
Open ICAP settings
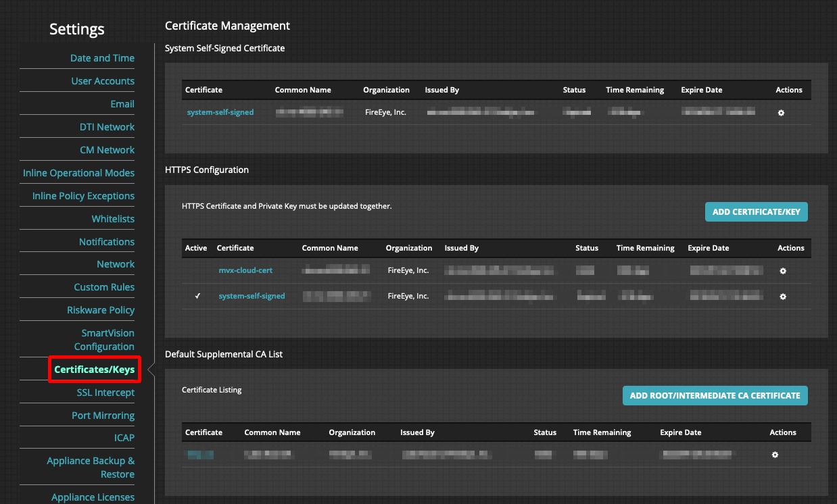tap(124, 438)
